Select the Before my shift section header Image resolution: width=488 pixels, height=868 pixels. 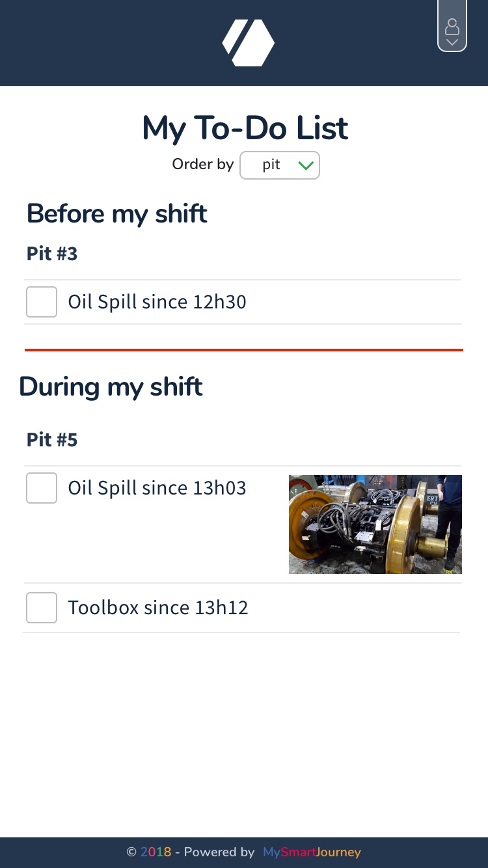click(x=116, y=213)
